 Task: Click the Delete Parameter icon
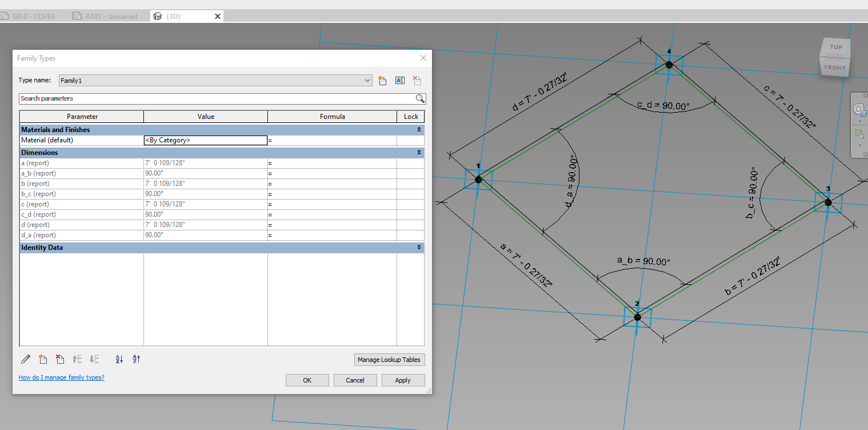click(60, 359)
